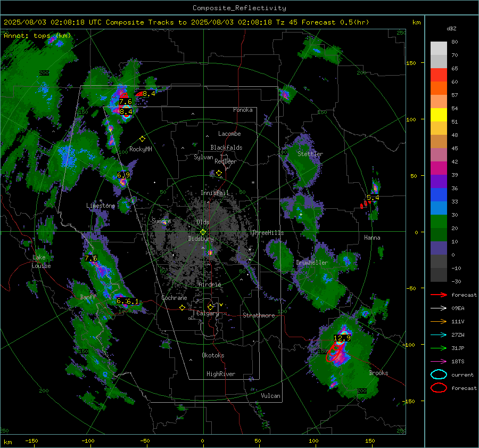Click the 7.6 storm top label near Lake Louise
The height and width of the screenshot is (448, 479).
tap(90, 258)
